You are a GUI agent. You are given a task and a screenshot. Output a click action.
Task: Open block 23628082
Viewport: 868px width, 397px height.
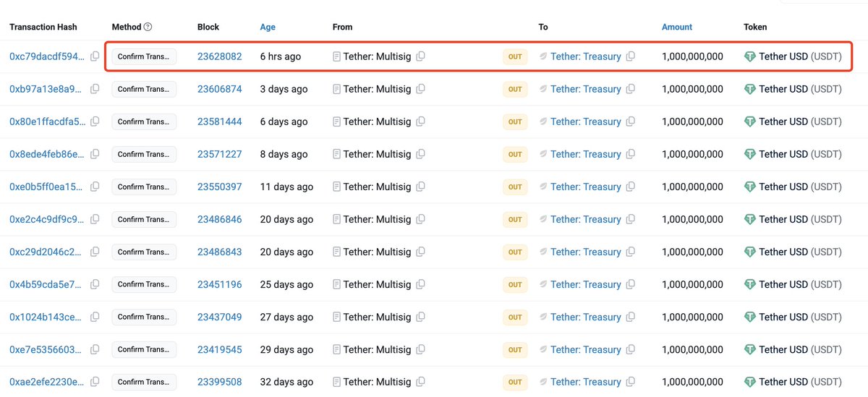click(220, 56)
